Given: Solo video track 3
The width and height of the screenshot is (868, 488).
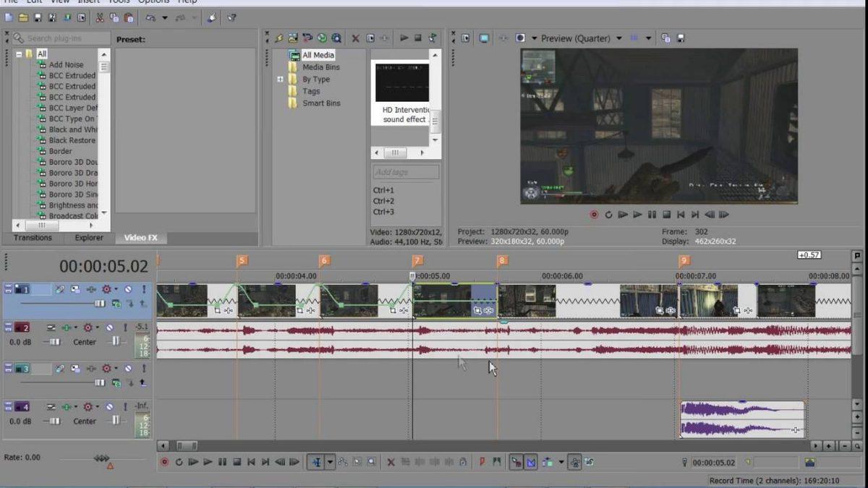Looking at the screenshot, I should pyautogui.click(x=145, y=368).
